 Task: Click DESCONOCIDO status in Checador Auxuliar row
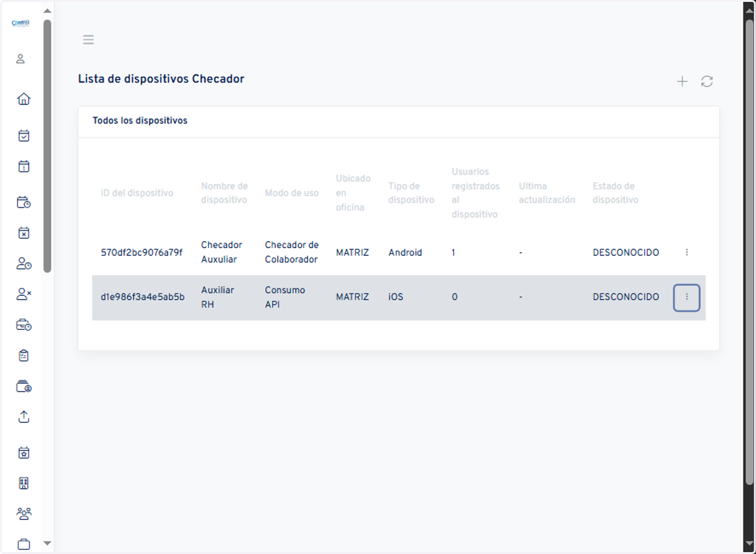pyautogui.click(x=626, y=252)
